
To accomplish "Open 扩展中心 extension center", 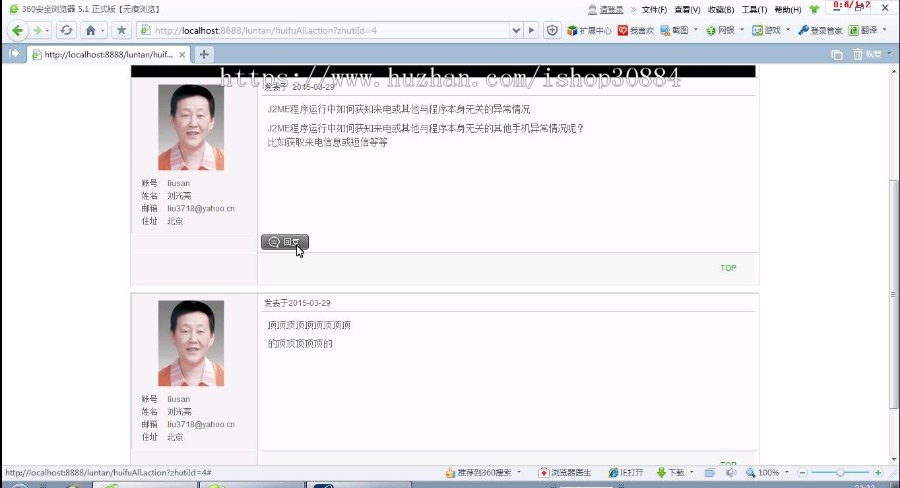I will pos(589,30).
